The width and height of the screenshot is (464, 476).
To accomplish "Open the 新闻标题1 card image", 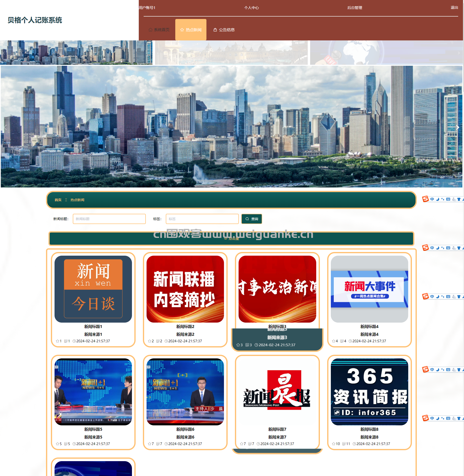I will 93,289.
